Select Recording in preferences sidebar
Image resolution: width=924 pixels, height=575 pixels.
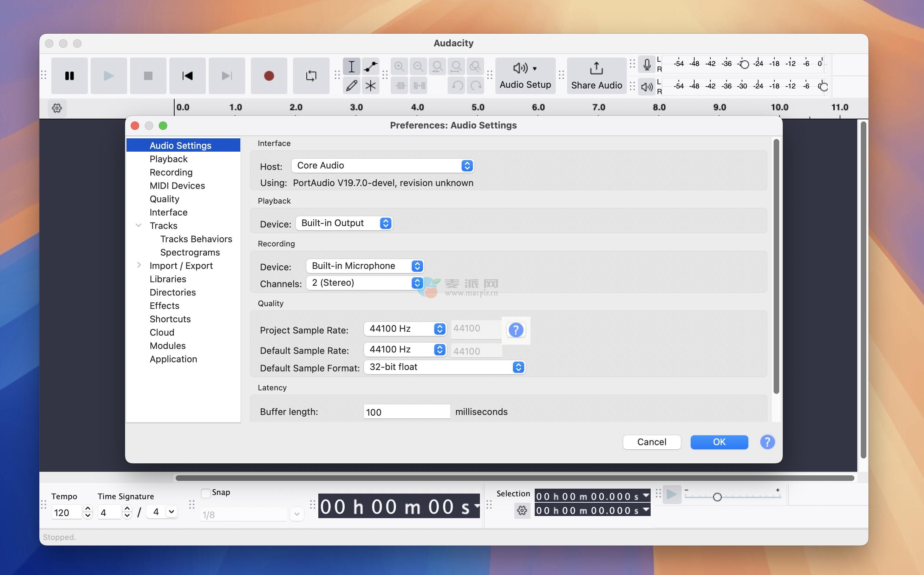171,172
